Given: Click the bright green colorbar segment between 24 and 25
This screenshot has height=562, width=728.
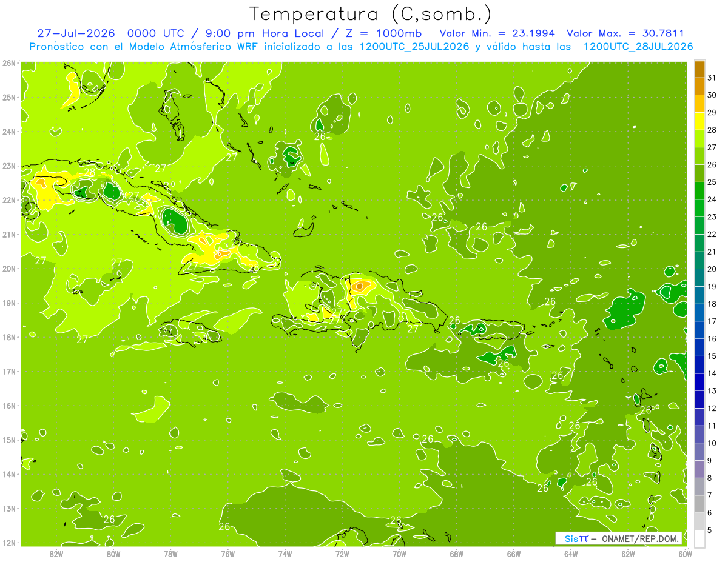Looking at the screenshot, I should click(x=699, y=191).
